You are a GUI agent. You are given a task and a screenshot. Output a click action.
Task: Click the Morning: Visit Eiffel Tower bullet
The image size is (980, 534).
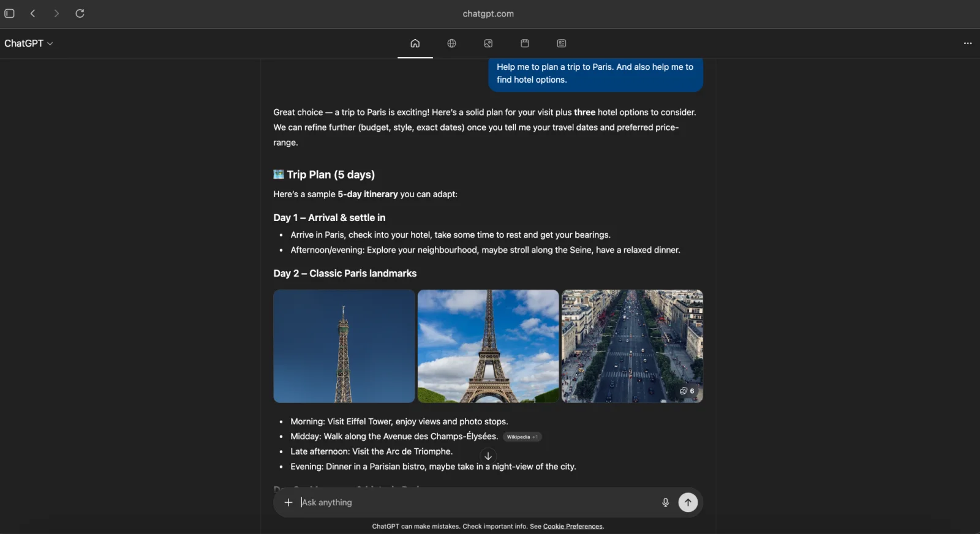click(399, 421)
